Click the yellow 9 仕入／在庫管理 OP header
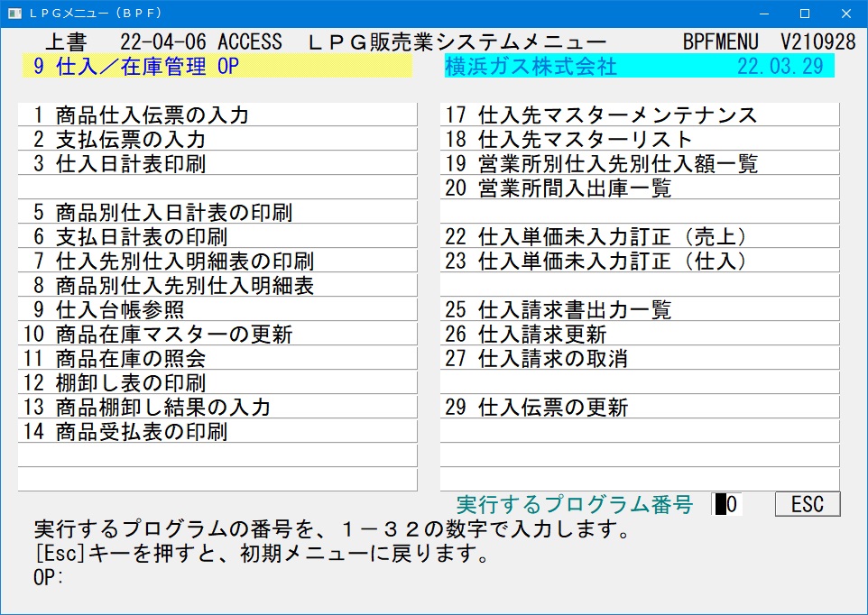The height and width of the screenshot is (615, 868). coord(217,66)
